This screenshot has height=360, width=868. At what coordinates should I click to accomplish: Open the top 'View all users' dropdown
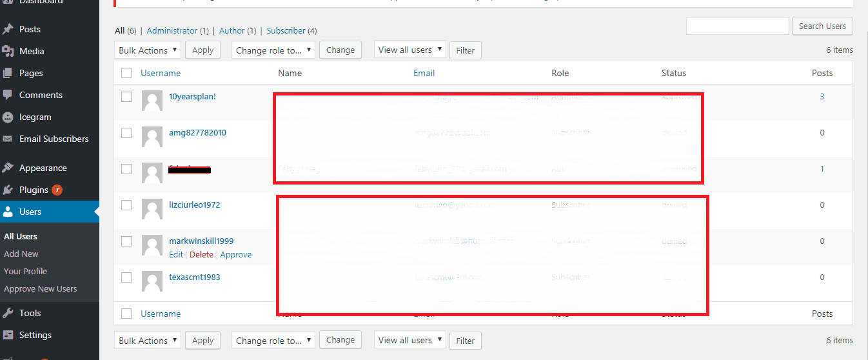point(410,50)
